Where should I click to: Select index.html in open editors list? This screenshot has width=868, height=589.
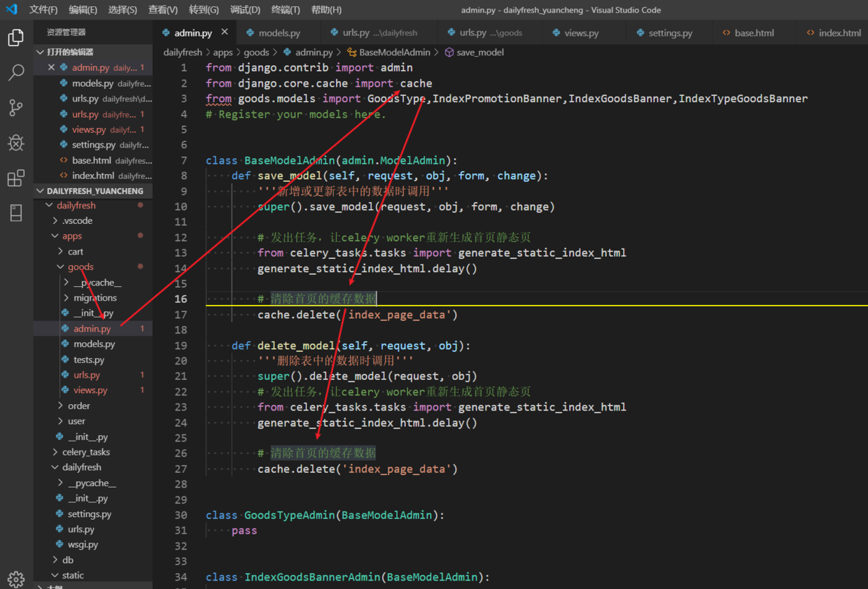(x=93, y=176)
